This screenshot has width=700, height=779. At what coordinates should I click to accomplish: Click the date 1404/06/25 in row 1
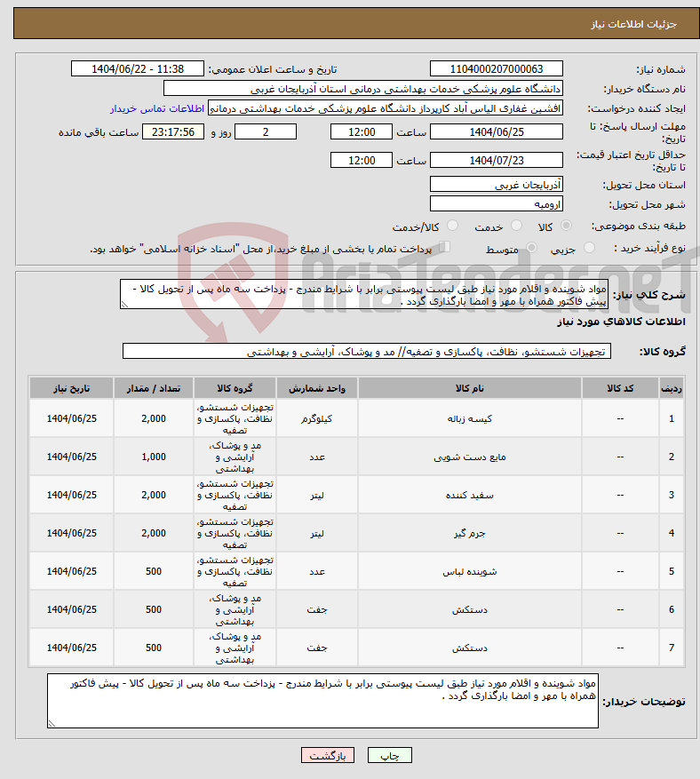[72, 418]
